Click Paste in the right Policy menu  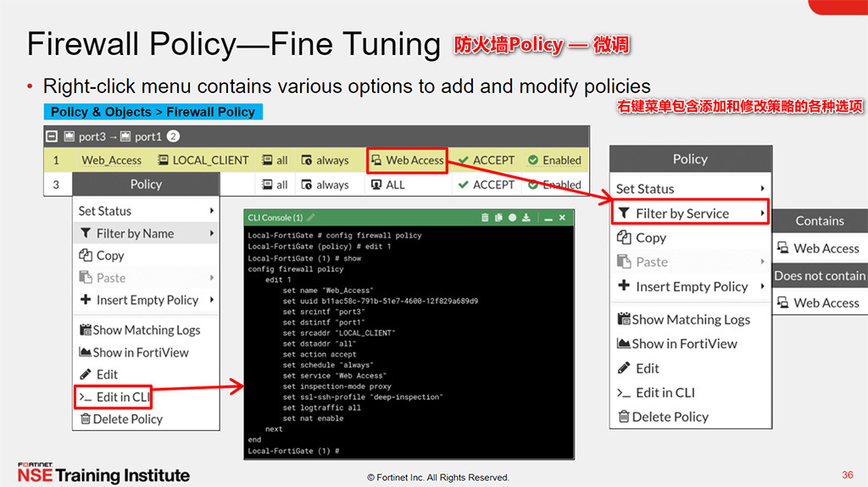coord(690,262)
